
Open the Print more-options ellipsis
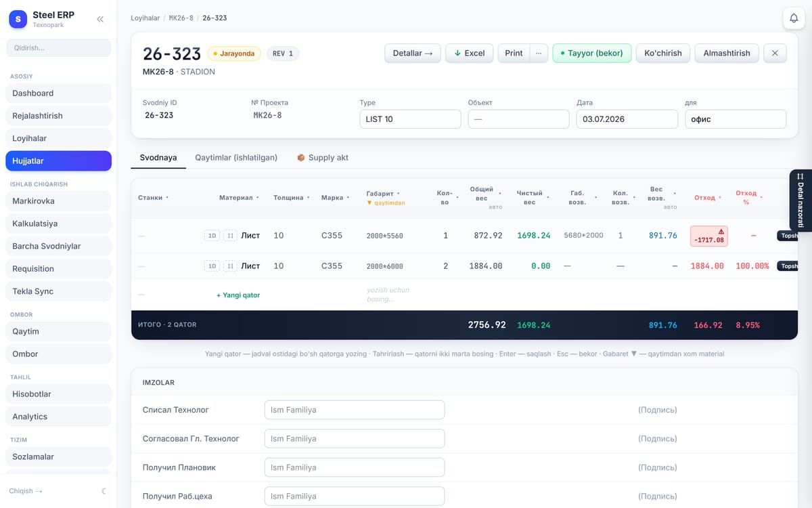539,53
